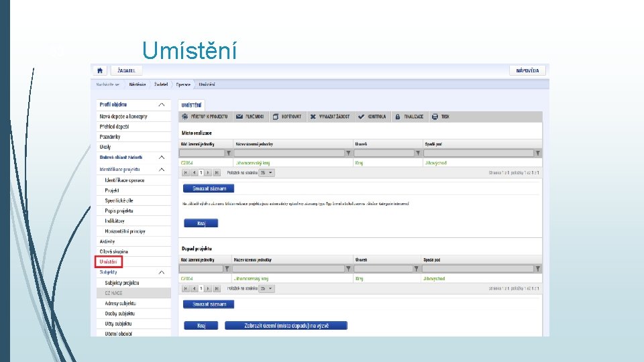Collapse Subjekty section
This screenshot has width=644, height=362.
coord(162,273)
